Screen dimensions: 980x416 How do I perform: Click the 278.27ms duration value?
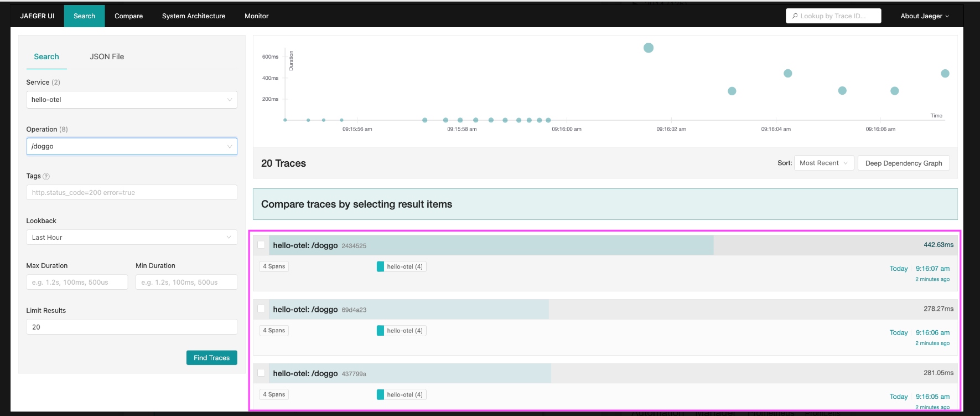click(x=938, y=309)
